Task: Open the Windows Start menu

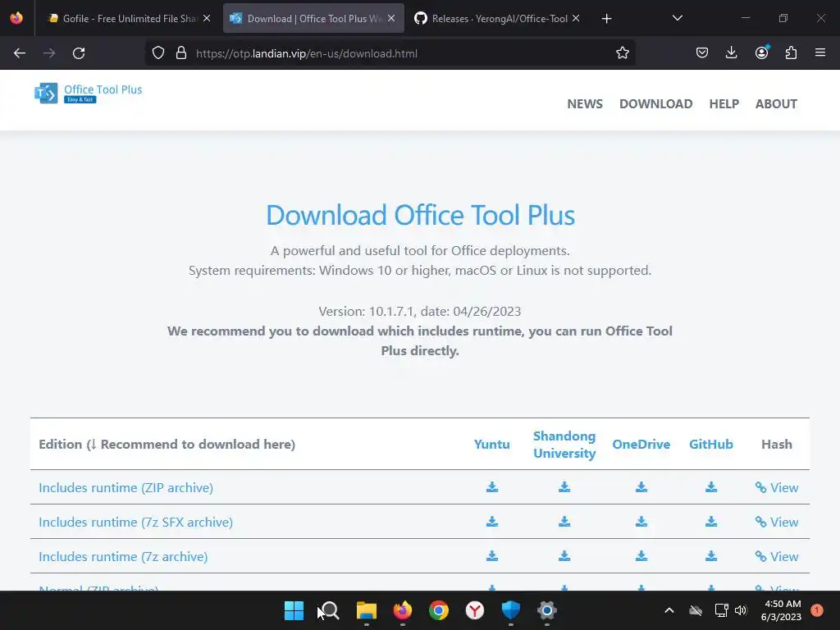Action: (x=294, y=610)
